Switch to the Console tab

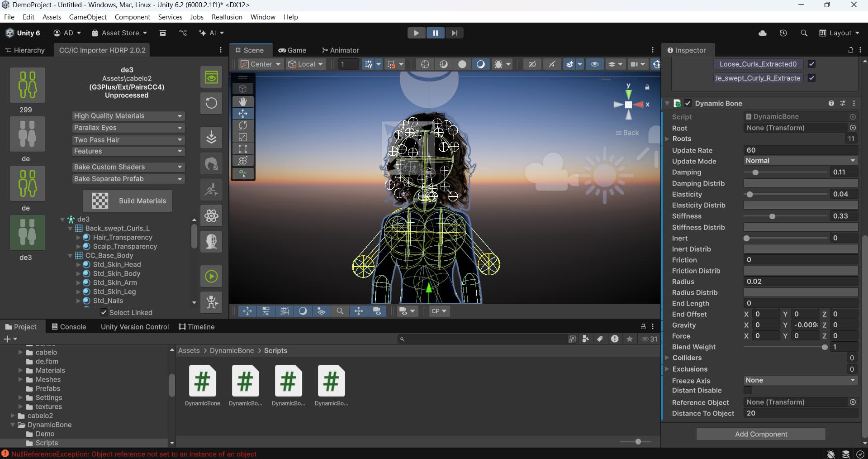pyautogui.click(x=69, y=327)
